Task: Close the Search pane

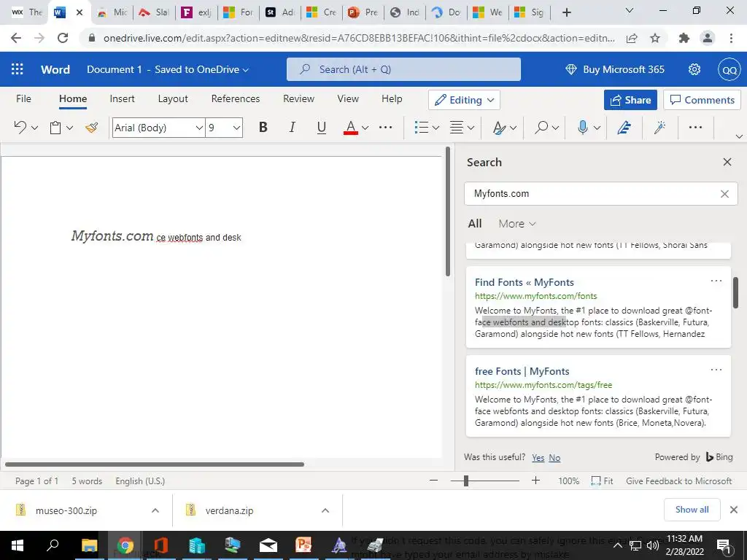Action: [x=727, y=162]
